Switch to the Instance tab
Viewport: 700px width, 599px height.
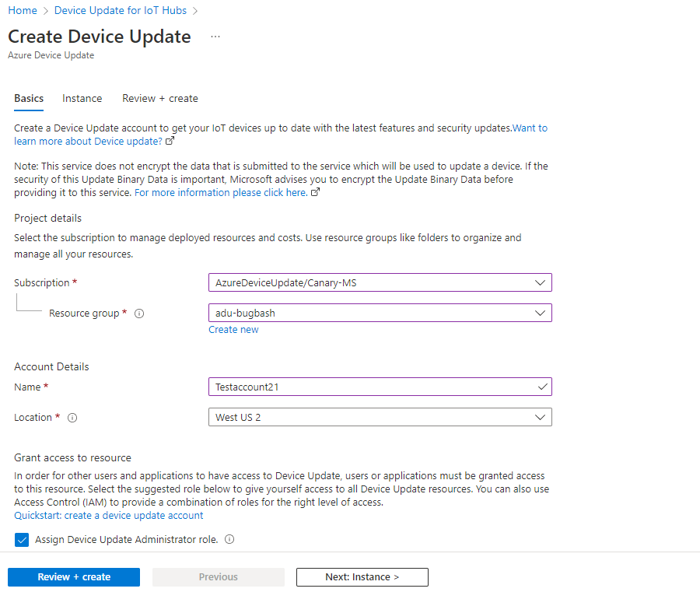(x=82, y=99)
